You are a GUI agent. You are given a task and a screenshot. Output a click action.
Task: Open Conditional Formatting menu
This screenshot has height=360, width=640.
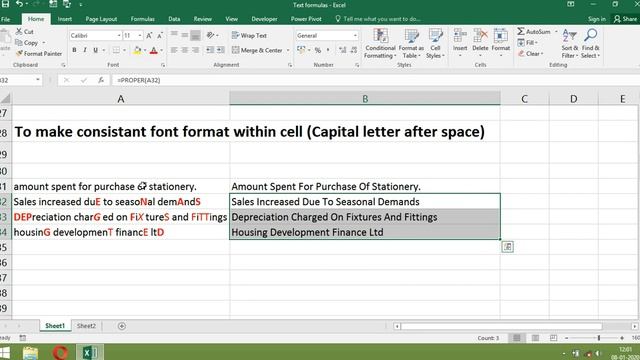(380, 44)
